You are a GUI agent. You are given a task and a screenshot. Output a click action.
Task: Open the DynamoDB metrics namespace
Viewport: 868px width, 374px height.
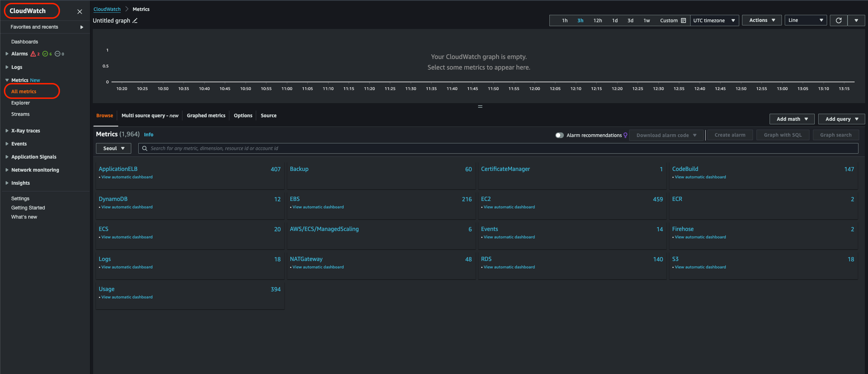[113, 199]
